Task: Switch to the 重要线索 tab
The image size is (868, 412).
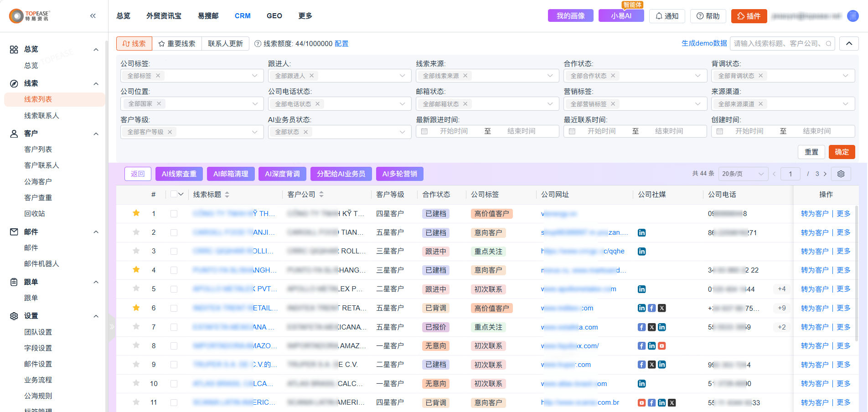Action: tap(177, 44)
